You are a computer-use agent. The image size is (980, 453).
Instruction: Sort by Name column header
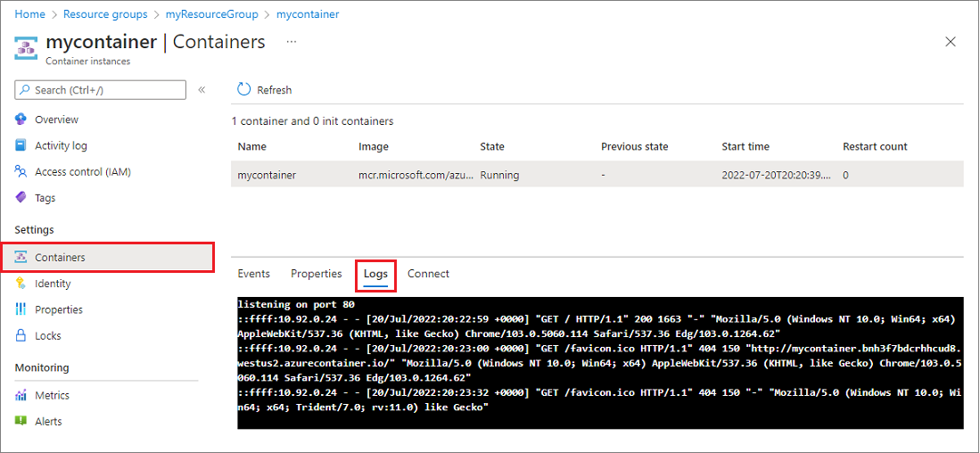pos(251,147)
